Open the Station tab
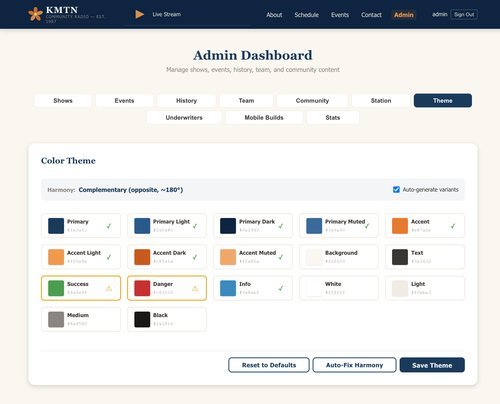Screen dimensions: 500x404 pos(381,100)
